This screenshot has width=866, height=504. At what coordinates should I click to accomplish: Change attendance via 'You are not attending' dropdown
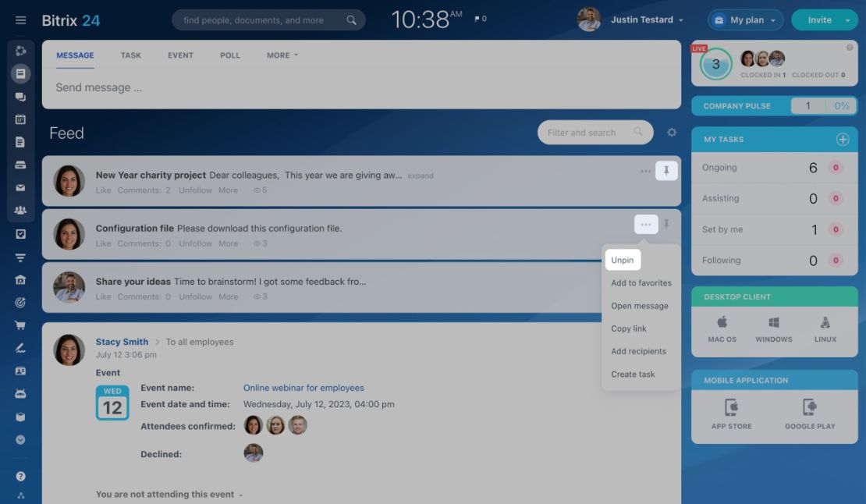point(169,495)
